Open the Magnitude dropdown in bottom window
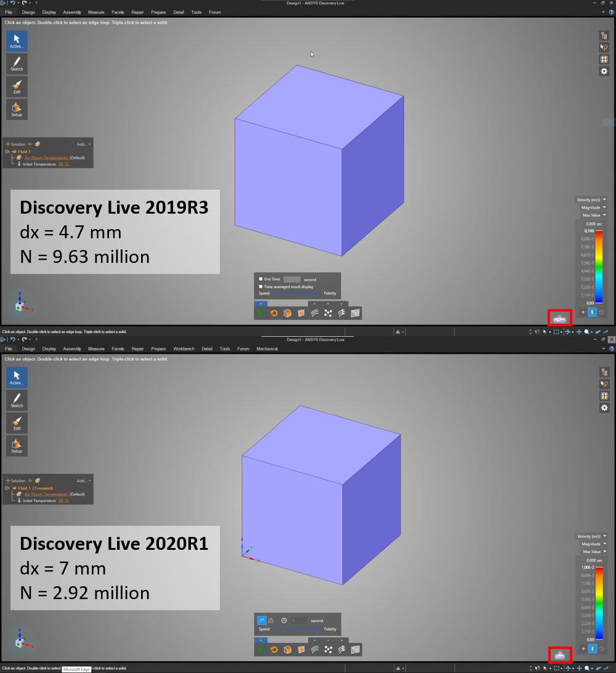 593,544
